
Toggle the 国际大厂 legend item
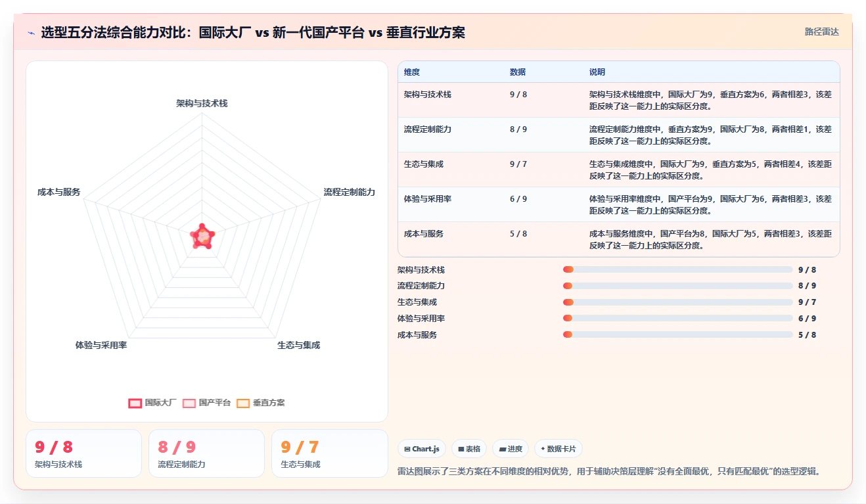pyautogui.click(x=152, y=403)
